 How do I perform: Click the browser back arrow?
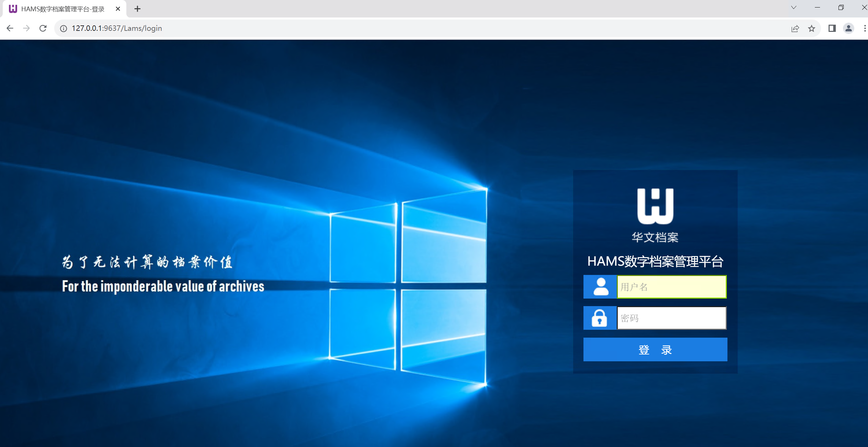[10, 28]
